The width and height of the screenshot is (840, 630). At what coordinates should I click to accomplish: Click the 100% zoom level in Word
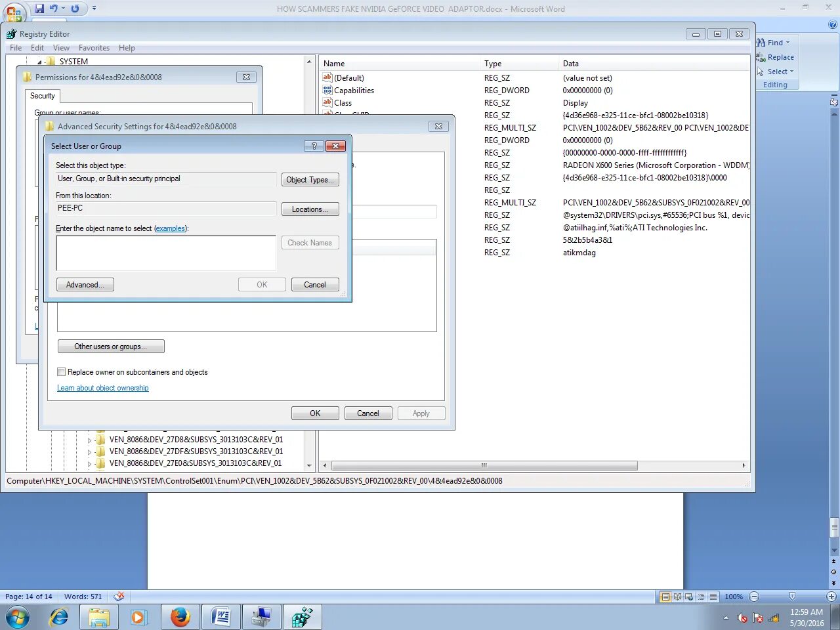(734, 597)
